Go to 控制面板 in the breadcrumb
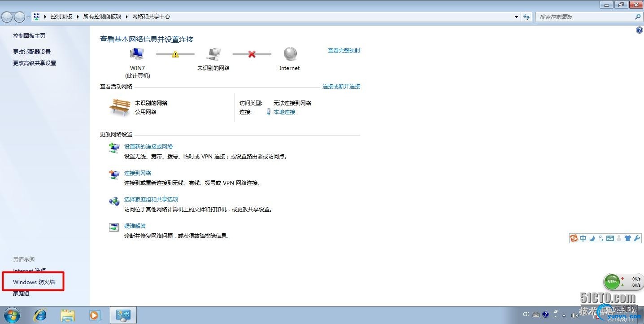 (61, 17)
